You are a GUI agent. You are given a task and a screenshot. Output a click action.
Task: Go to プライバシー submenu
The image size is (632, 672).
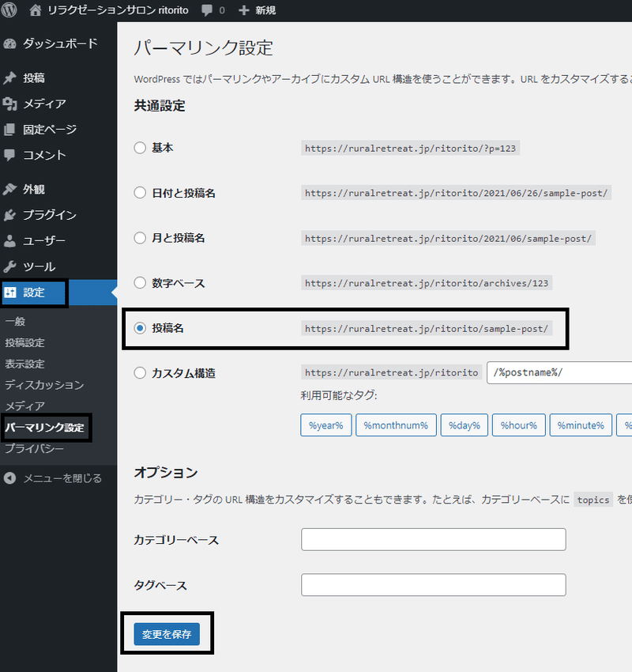(x=34, y=448)
